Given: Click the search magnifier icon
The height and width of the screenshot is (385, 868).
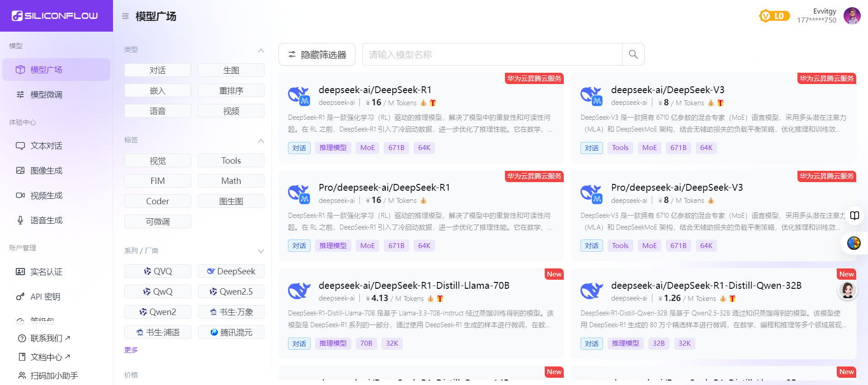Looking at the screenshot, I should [x=633, y=55].
